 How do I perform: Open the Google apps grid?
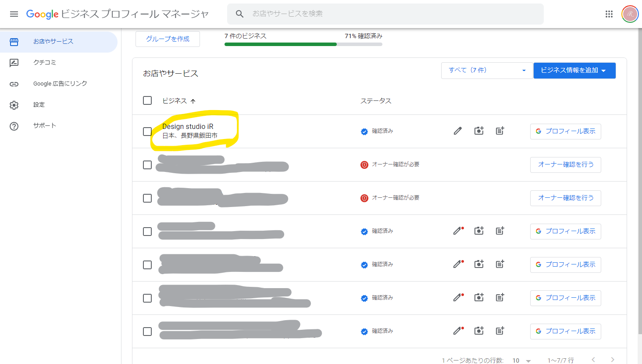[x=609, y=14]
